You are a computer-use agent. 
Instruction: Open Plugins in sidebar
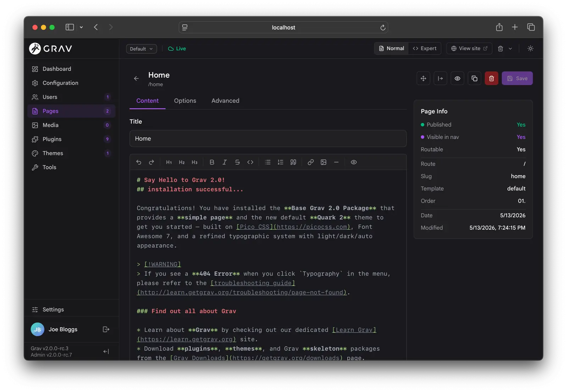pyautogui.click(x=71, y=139)
